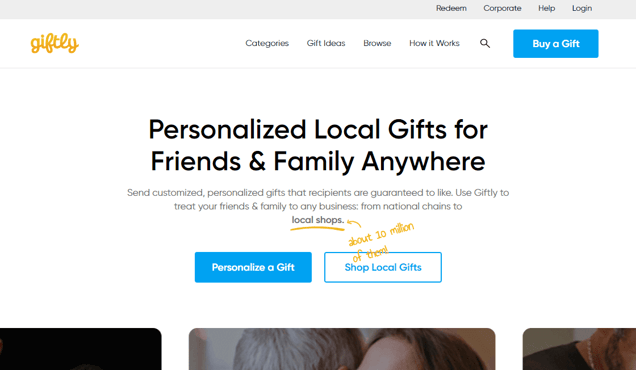
Task: Go to How it Works
Action: click(x=434, y=43)
